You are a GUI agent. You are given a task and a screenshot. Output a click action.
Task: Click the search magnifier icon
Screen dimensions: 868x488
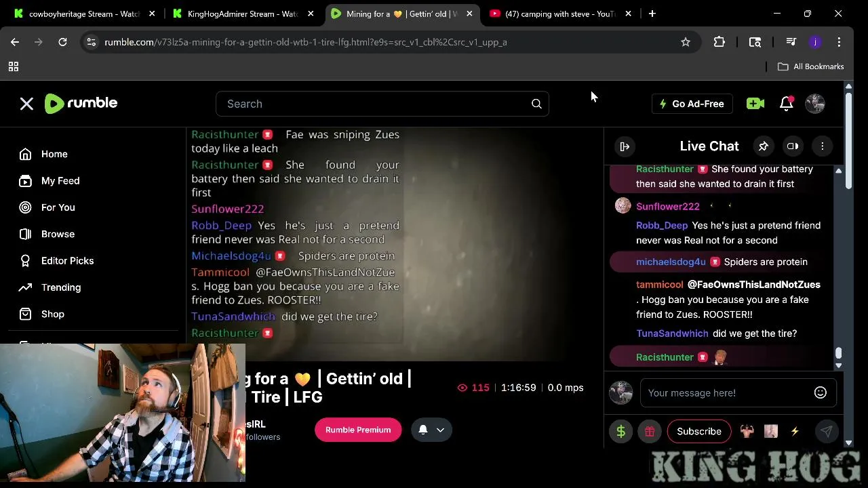pos(536,104)
